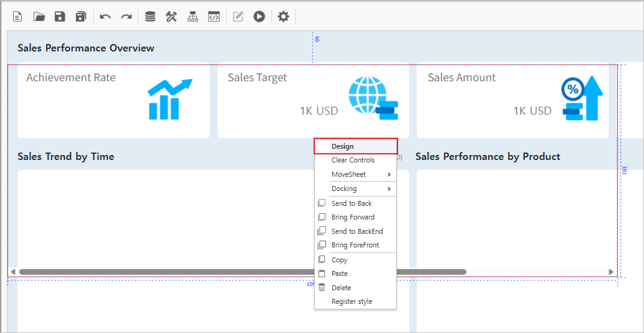The image size is (644, 333).
Task: Click the hierarchy tree toolbar icon
Action: [193, 17]
